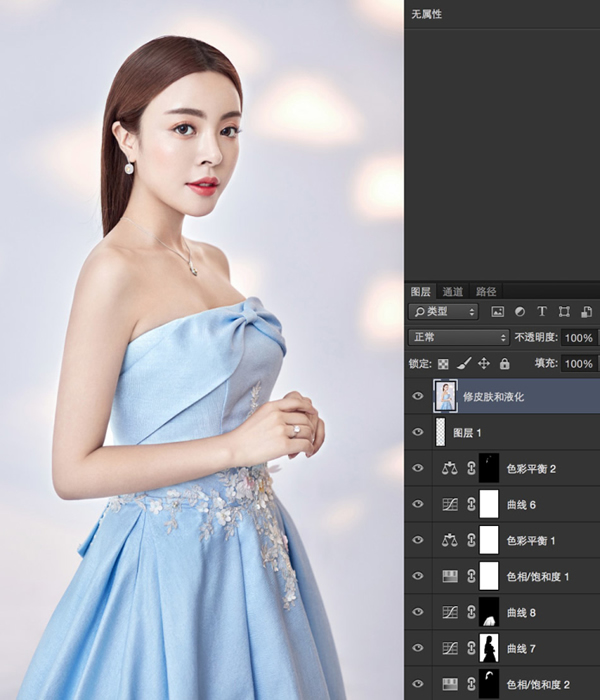The height and width of the screenshot is (700, 600).
Task: Switch to the 路径 tab
Action: click(x=486, y=292)
